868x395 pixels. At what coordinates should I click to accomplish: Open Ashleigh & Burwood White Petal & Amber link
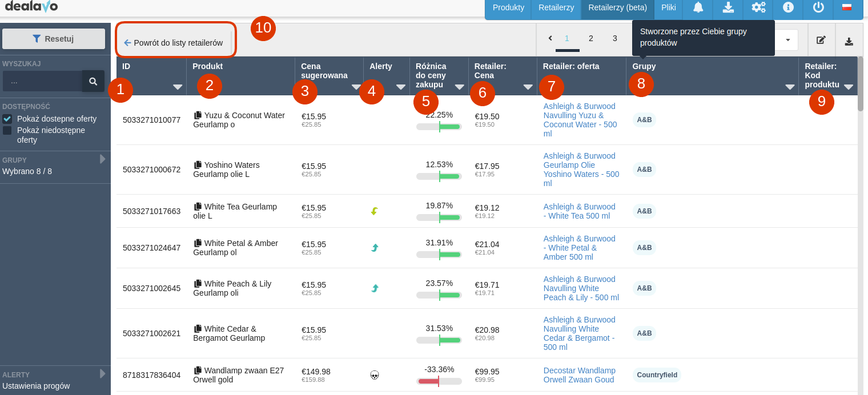click(x=579, y=248)
